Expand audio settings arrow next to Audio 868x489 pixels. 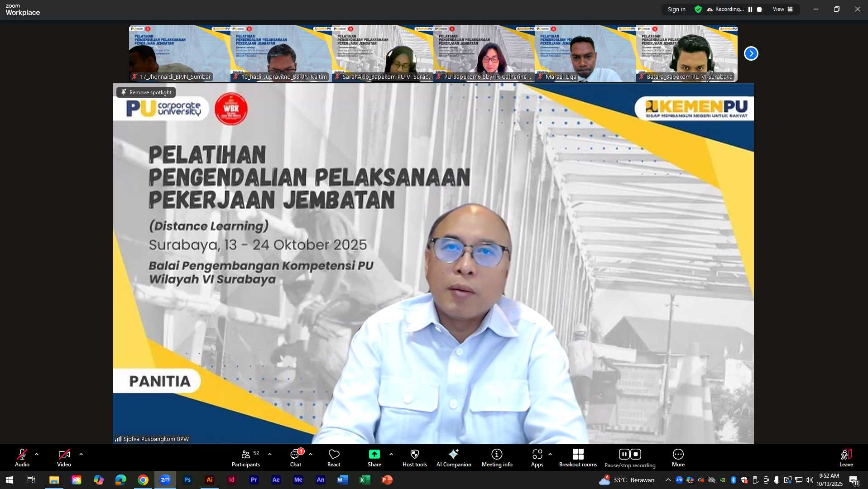click(37, 454)
